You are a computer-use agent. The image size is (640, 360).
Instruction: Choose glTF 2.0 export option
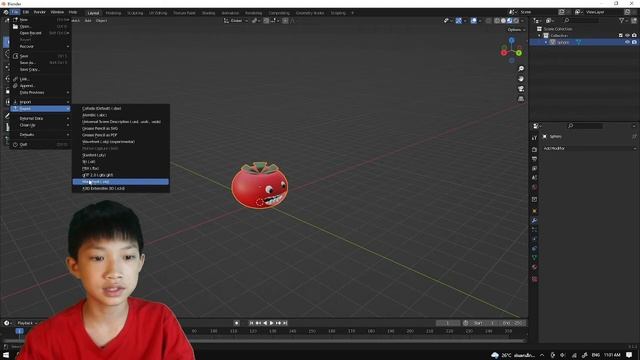click(x=120, y=175)
